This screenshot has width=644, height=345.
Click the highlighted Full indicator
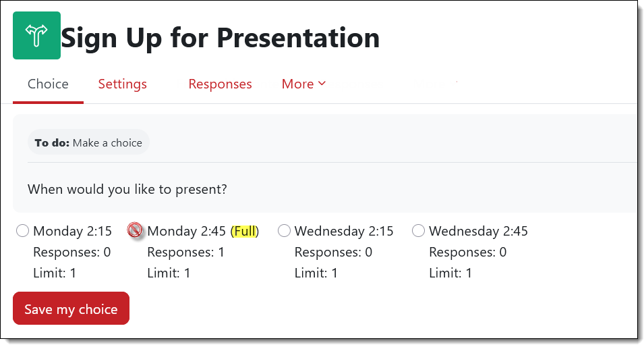point(245,231)
